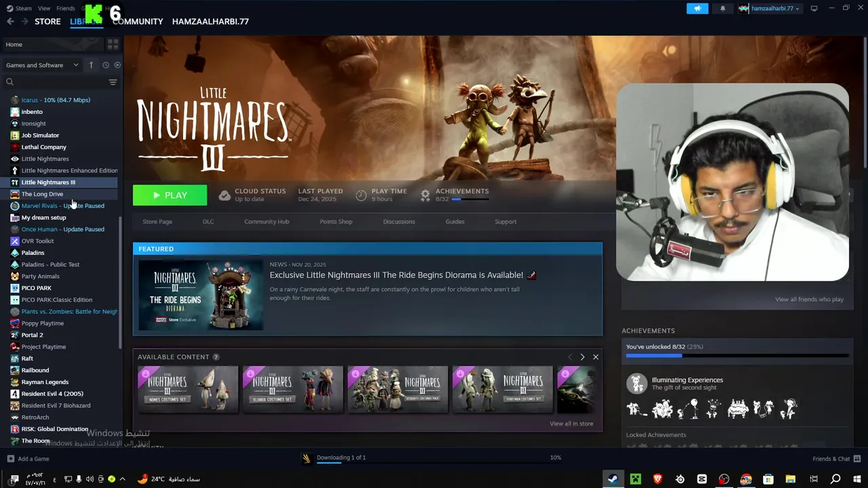Click the game library list scrollbar

120,281
